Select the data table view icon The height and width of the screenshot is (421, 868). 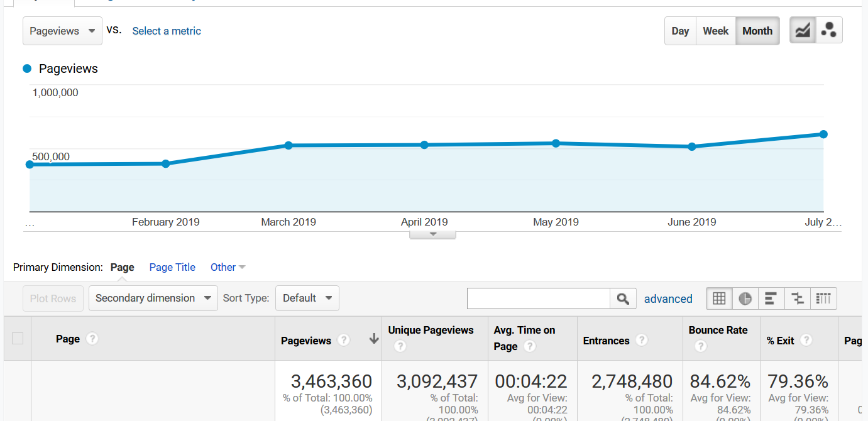[x=719, y=298]
